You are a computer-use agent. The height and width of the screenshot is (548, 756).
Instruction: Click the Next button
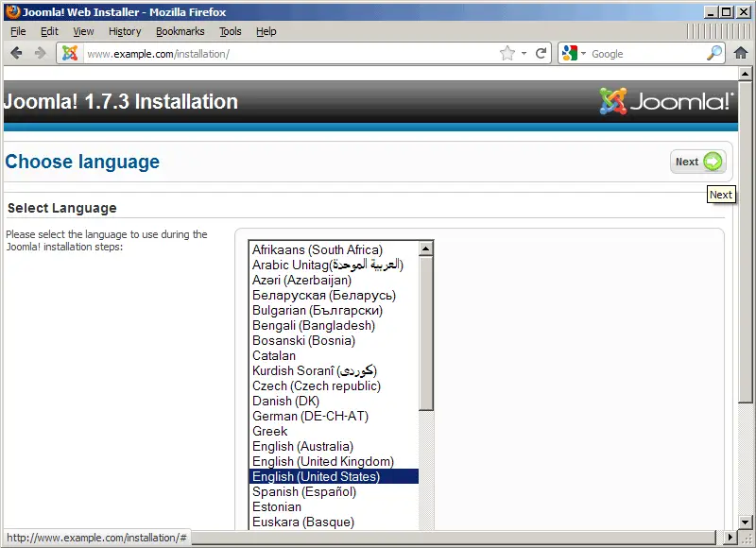(698, 162)
